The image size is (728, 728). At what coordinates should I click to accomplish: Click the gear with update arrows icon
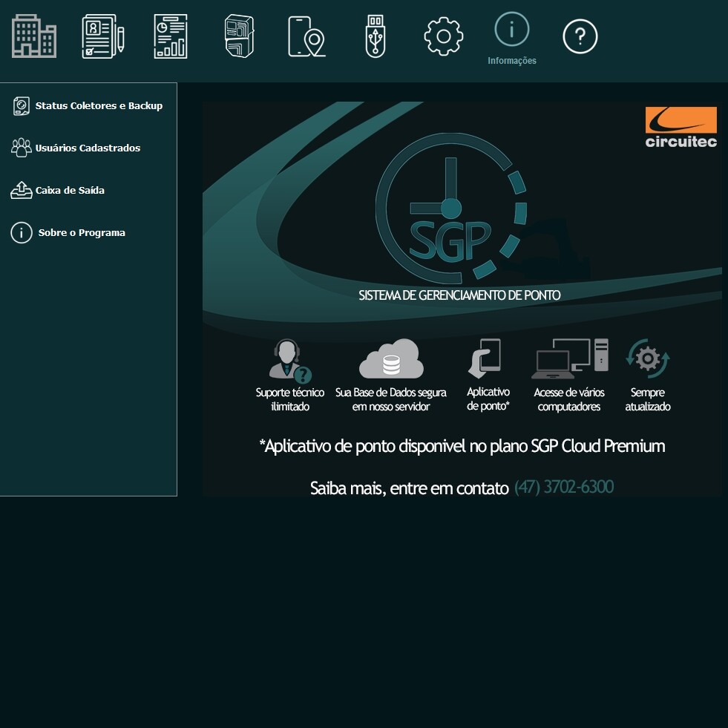coord(648,358)
